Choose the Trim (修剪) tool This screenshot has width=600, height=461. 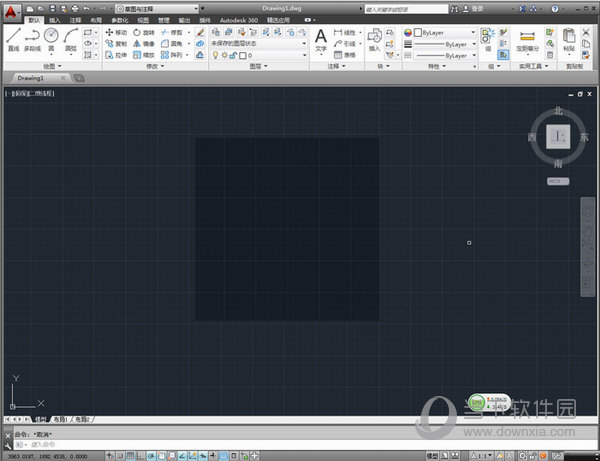[172, 33]
